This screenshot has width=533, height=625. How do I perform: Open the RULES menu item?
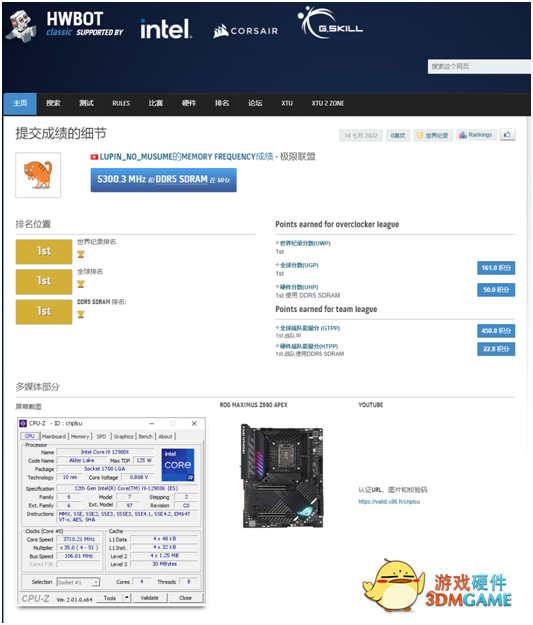(x=121, y=104)
